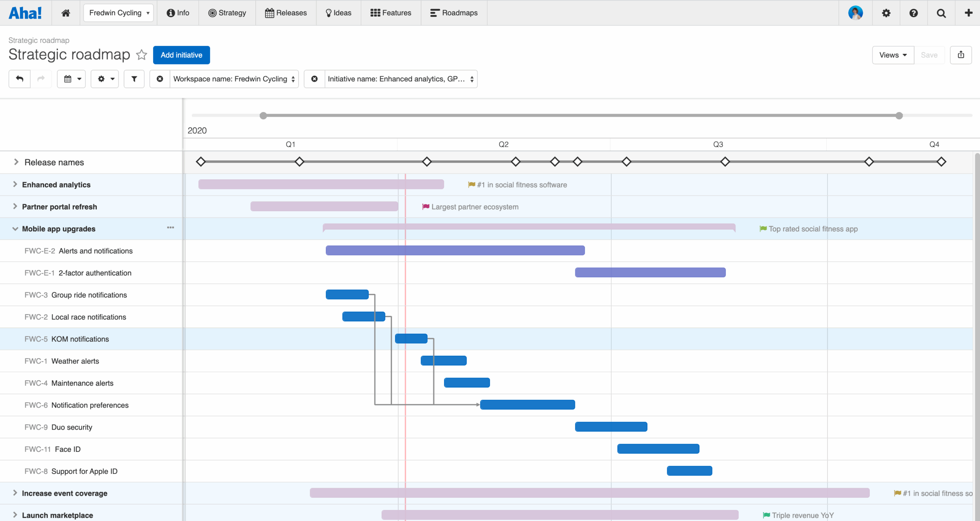Image resolution: width=980 pixels, height=521 pixels.
Task: Collapse the Mobile app upgrades initiative
Action: tap(15, 228)
